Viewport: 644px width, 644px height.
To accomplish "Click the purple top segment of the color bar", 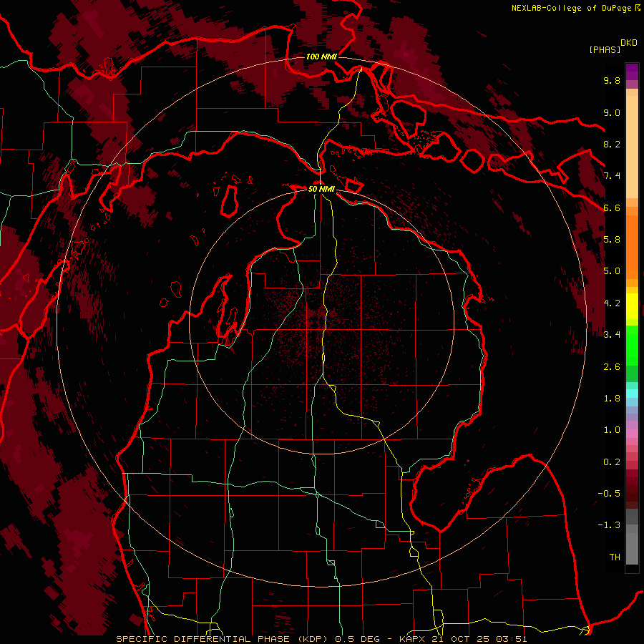I will click(x=632, y=72).
